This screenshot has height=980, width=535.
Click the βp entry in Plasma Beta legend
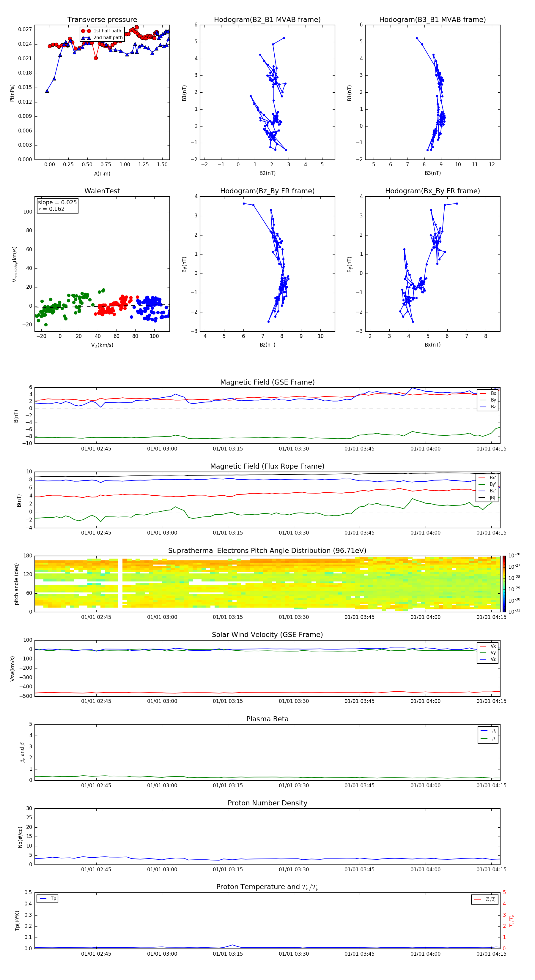click(x=493, y=731)
